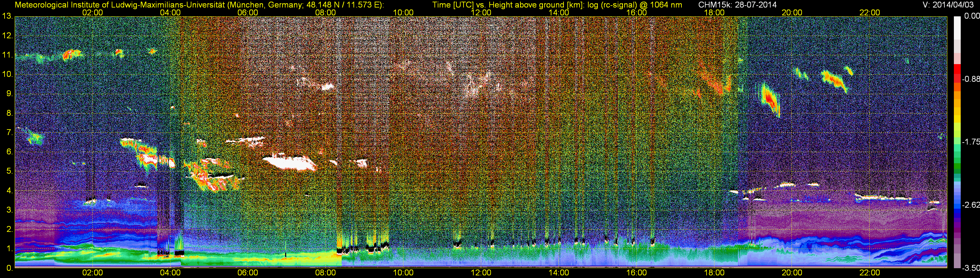Click the 5. km height axis label

pos(9,171)
